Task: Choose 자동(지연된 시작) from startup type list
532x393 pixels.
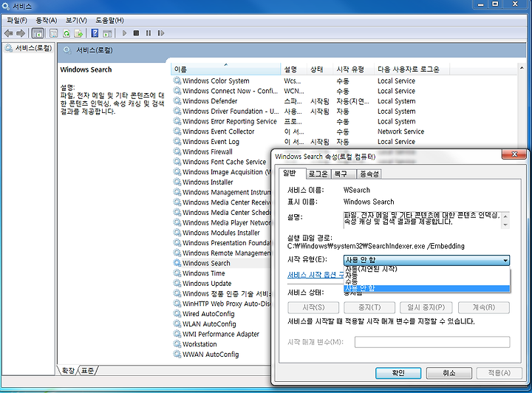Action: tap(426, 269)
